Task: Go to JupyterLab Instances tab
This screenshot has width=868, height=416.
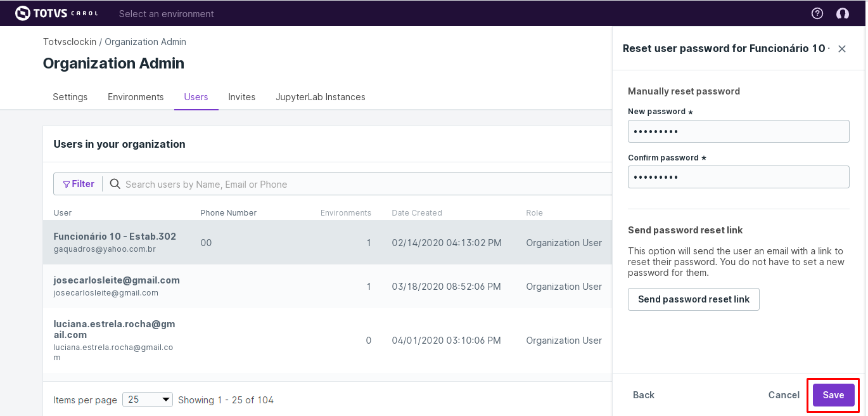Action: tap(321, 97)
